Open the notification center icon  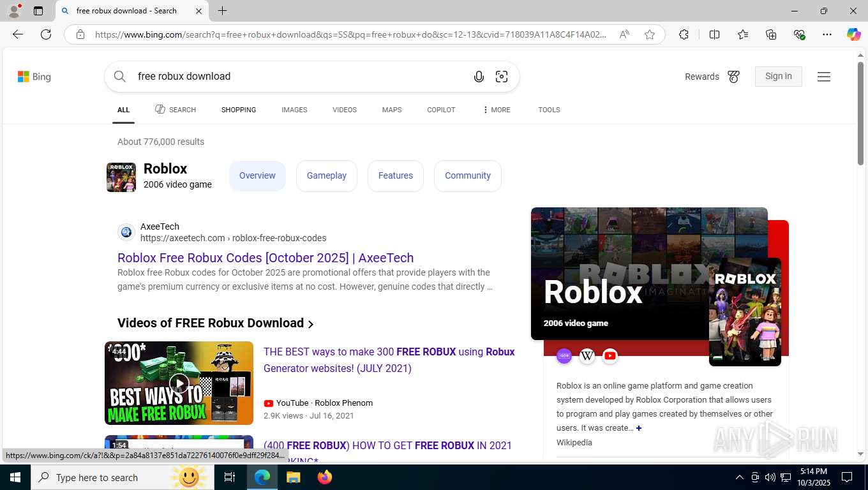[x=847, y=477]
